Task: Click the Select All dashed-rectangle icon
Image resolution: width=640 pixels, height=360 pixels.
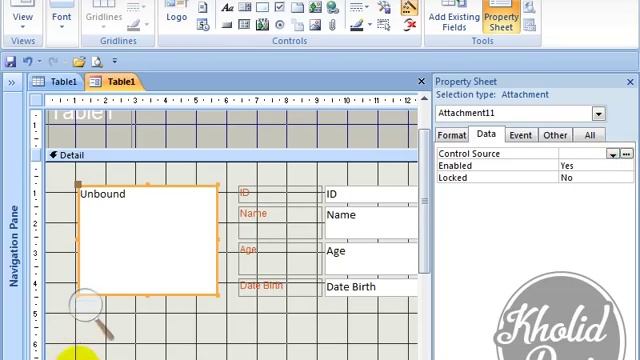Action: (383, 25)
